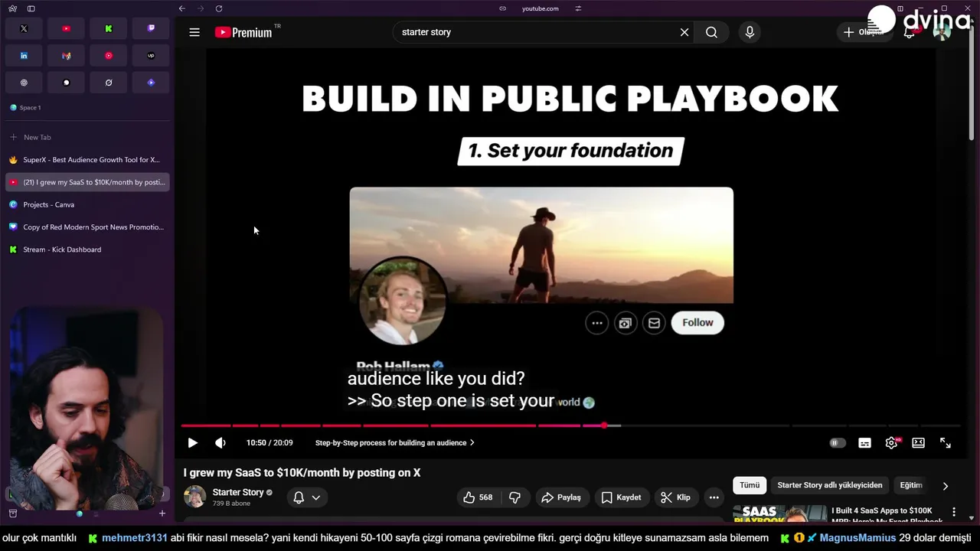
Task: Open the YouTube Music pinned tile
Action: (109, 56)
